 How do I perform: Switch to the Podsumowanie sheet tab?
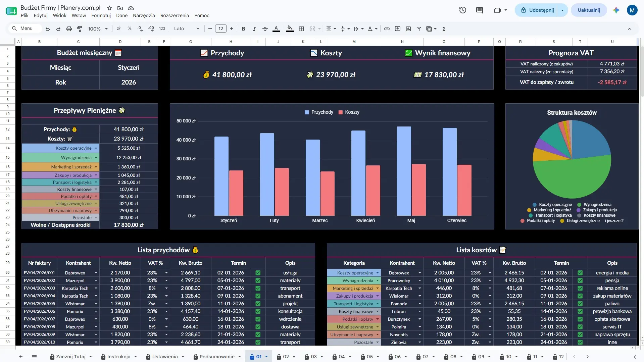[x=217, y=357]
